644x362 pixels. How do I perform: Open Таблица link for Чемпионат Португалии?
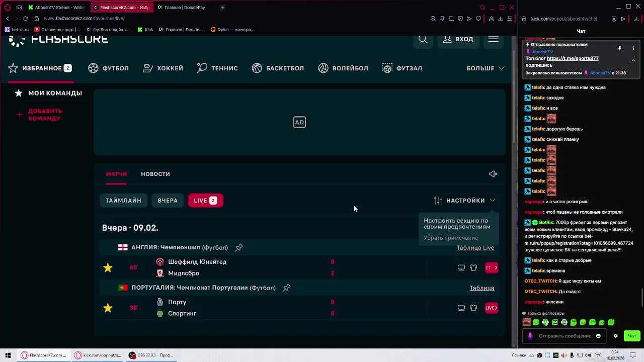tap(482, 288)
